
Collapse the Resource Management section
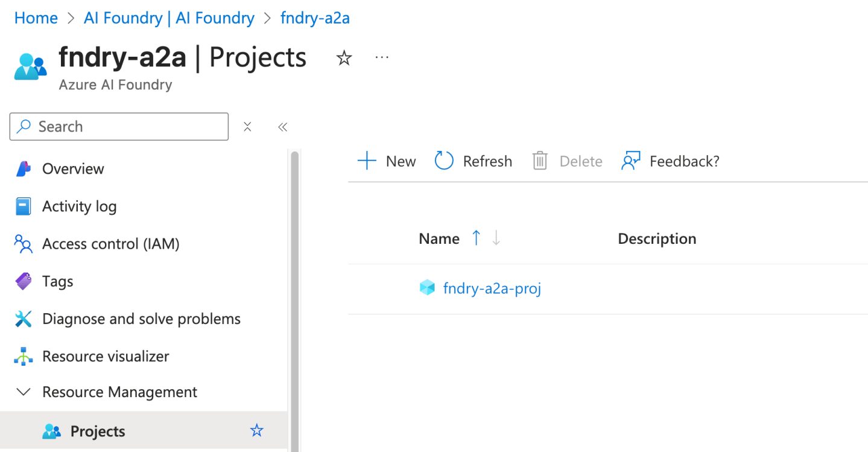point(22,392)
